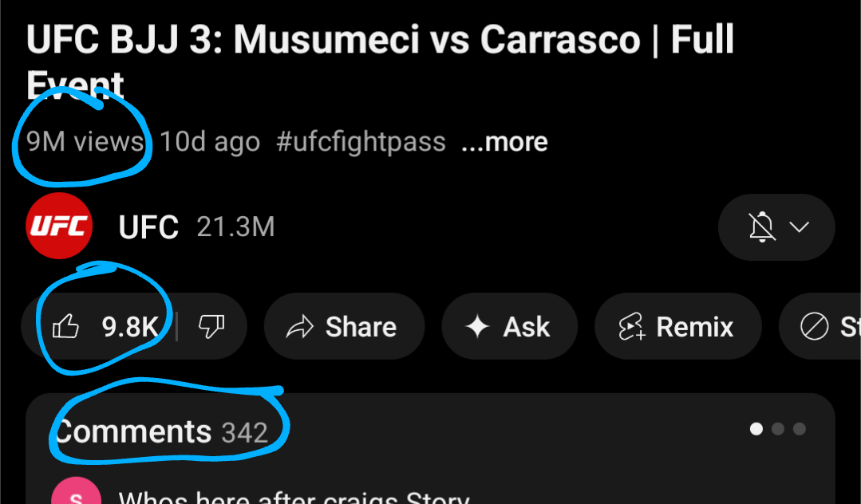Tap the muted notification bell icon
The width and height of the screenshot is (861, 504).
pos(762,227)
